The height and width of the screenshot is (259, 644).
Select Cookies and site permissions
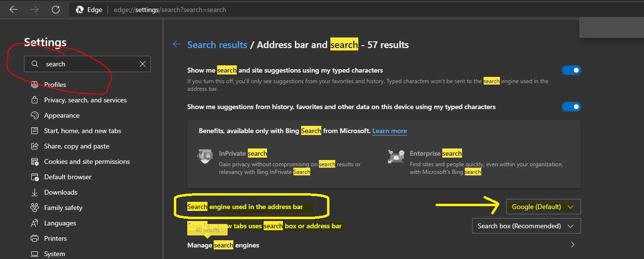87,161
